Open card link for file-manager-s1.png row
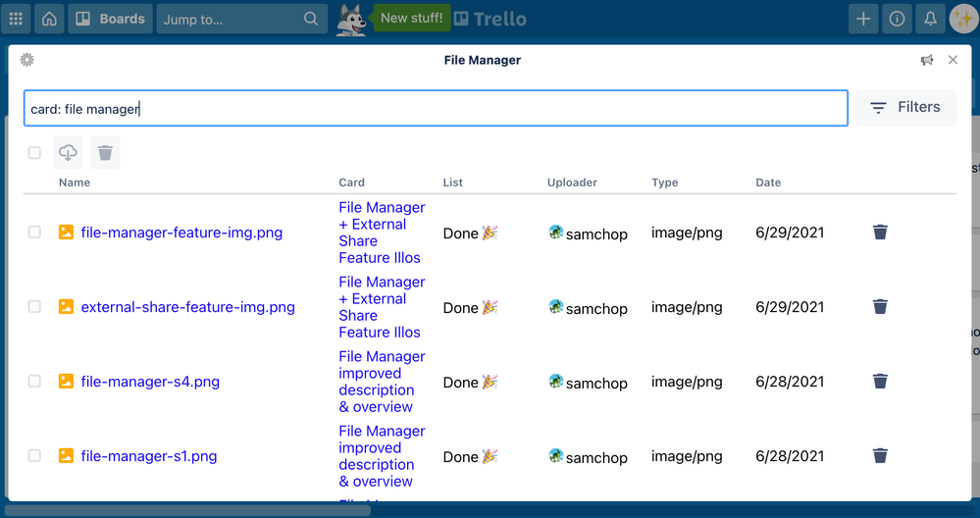The width and height of the screenshot is (980, 518). coord(382,455)
